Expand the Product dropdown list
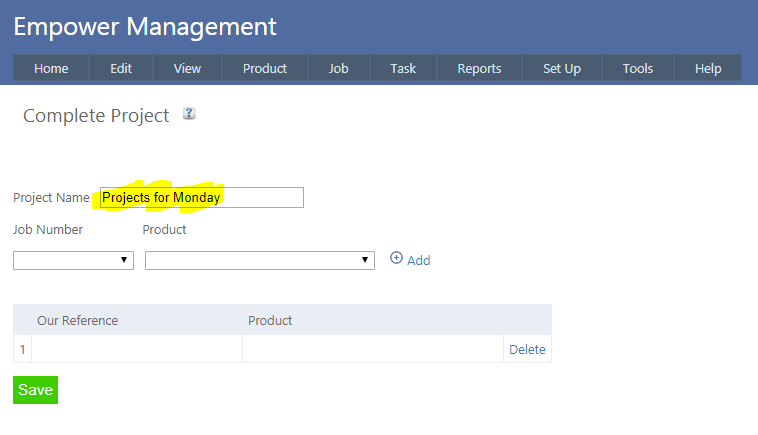This screenshot has width=758, height=435. (259, 260)
